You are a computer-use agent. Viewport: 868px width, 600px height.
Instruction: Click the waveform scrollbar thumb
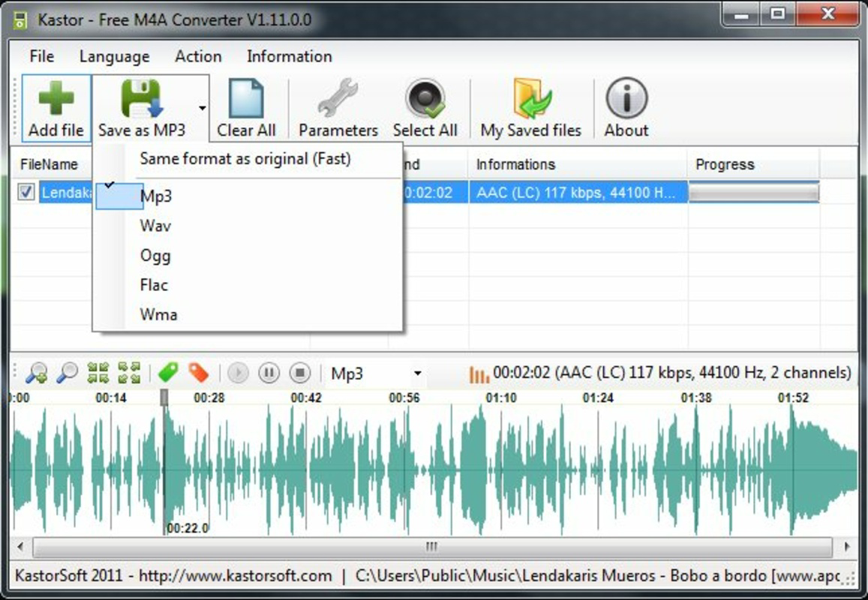tap(432, 547)
